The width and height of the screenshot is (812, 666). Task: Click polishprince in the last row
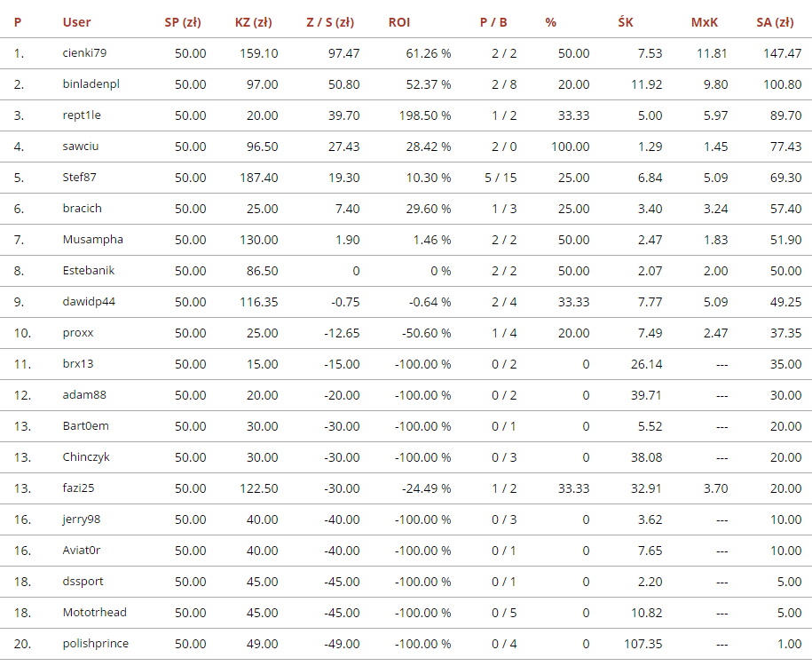[x=95, y=644]
